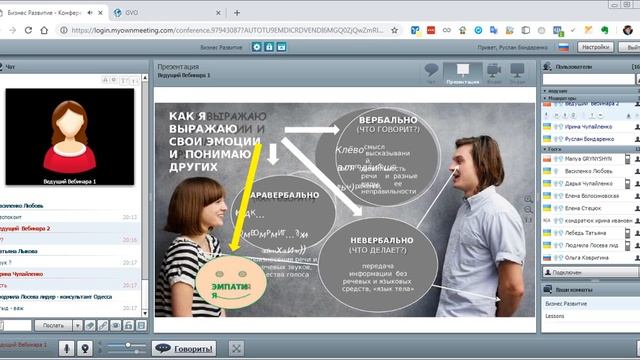The height and width of the screenshot is (360, 640).
Task: Open the Пользователи panel header menu
Action: (548, 66)
